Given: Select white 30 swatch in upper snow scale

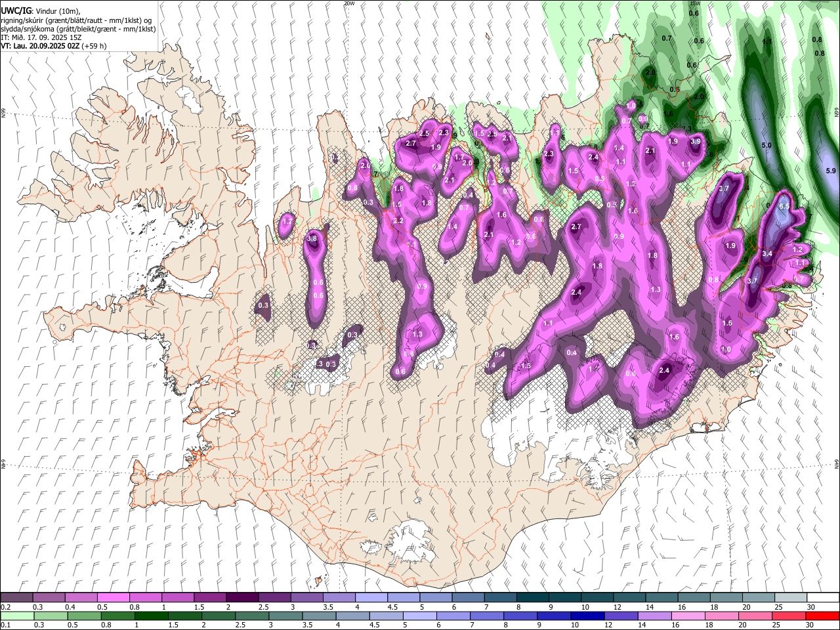Looking at the screenshot, I should [x=823, y=597].
